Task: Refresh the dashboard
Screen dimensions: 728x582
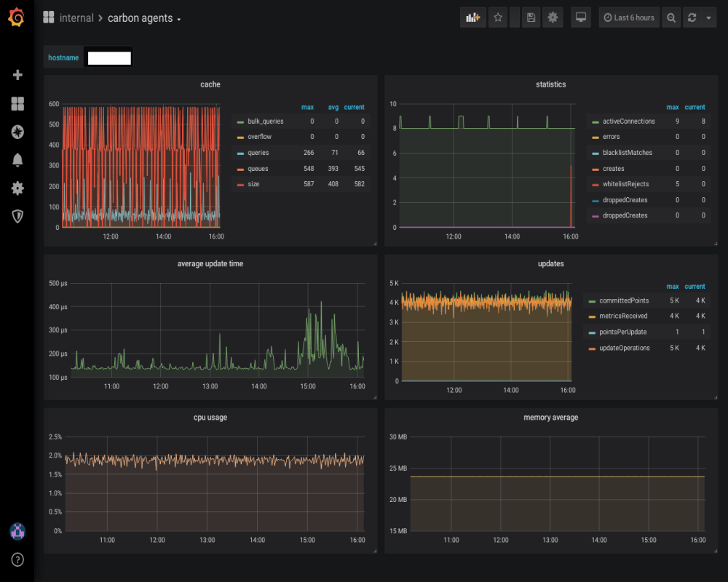Action: [x=692, y=17]
